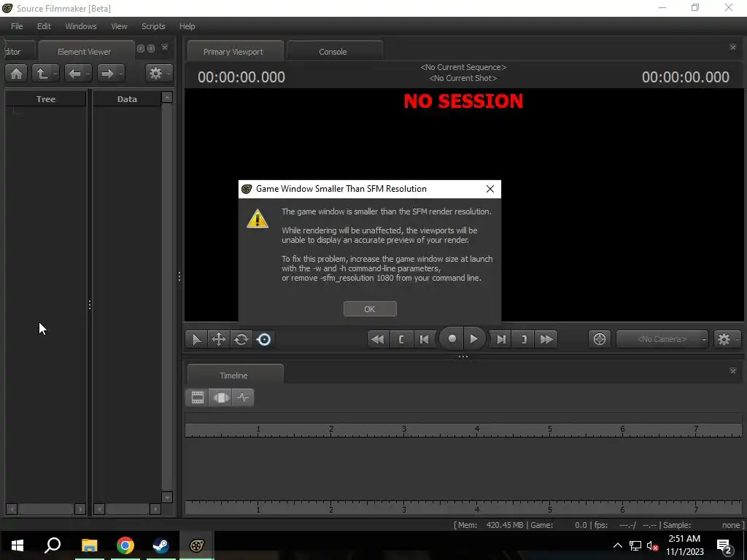Viewport: 747px width, 560px height.
Task: Click the muted volume tray icon
Action: click(x=652, y=545)
